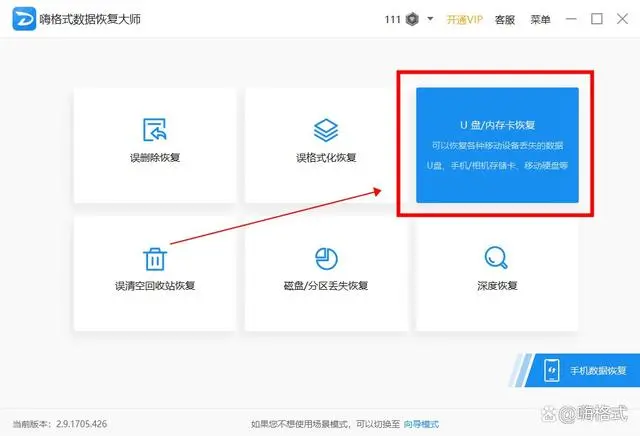Switch to 向导模式 via link
Image resolution: width=640 pixels, height=436 pixels.
(421, 424)
